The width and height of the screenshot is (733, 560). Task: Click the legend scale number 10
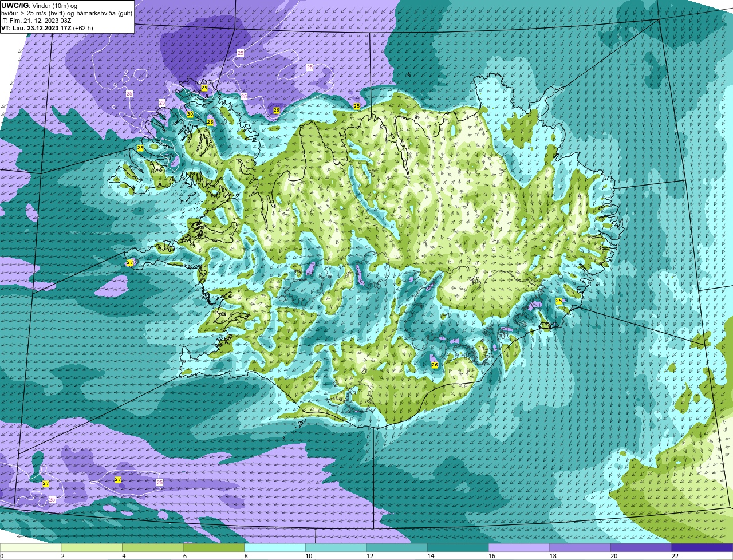tap(309, 556)
